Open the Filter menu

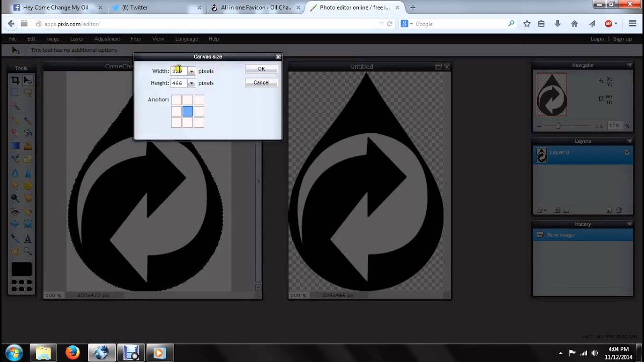coord(135,39)
